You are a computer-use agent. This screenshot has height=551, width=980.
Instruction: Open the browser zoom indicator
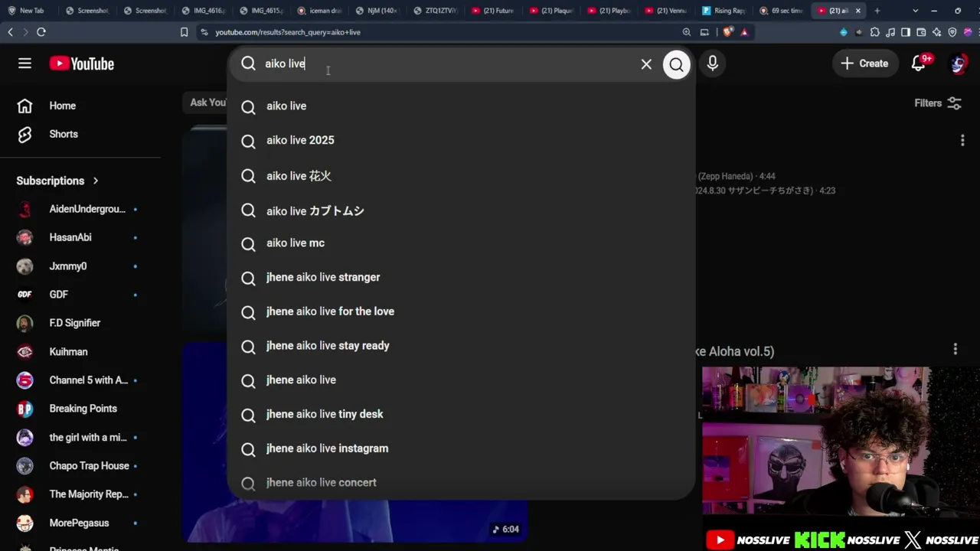(x=687, y=32)
